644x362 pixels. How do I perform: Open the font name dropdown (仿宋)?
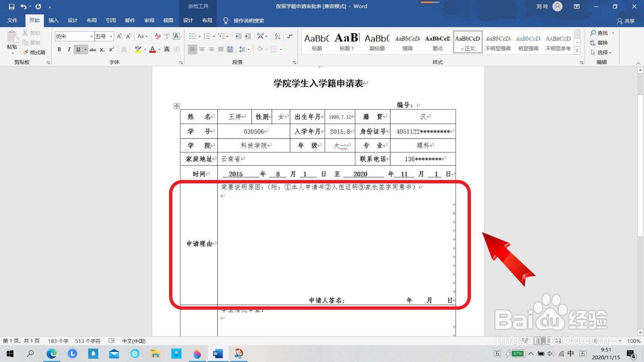91,36
